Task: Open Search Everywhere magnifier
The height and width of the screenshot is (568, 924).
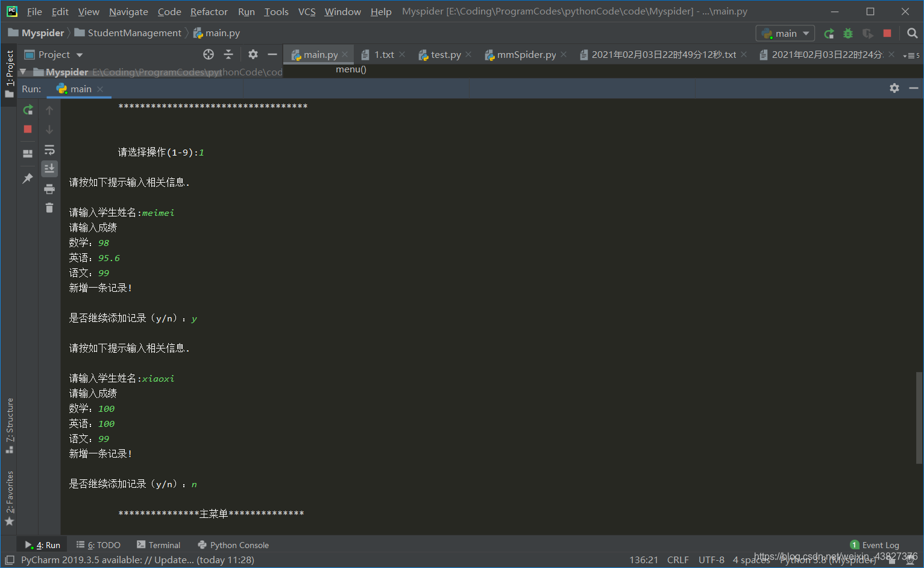Action: click(x=913, y=33)
